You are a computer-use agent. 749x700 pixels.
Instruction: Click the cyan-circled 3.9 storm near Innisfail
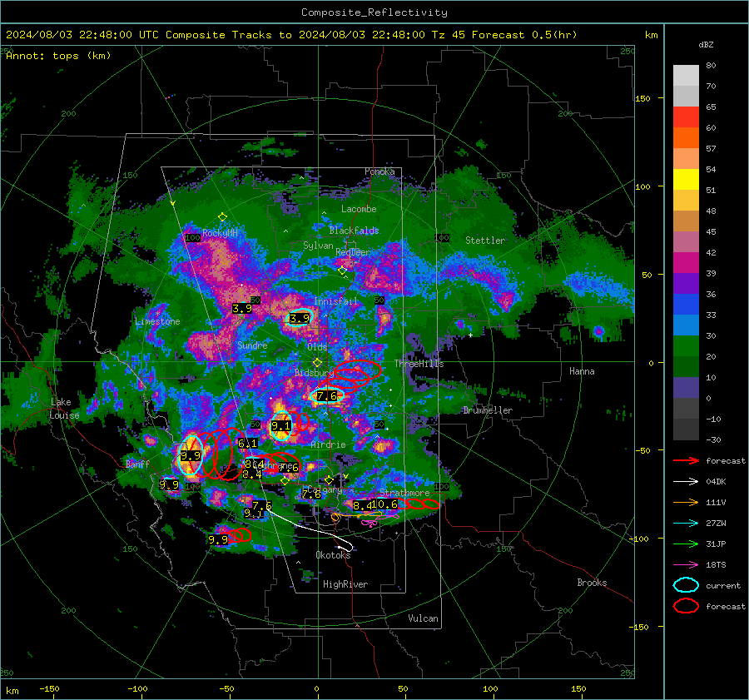(300, 318)
